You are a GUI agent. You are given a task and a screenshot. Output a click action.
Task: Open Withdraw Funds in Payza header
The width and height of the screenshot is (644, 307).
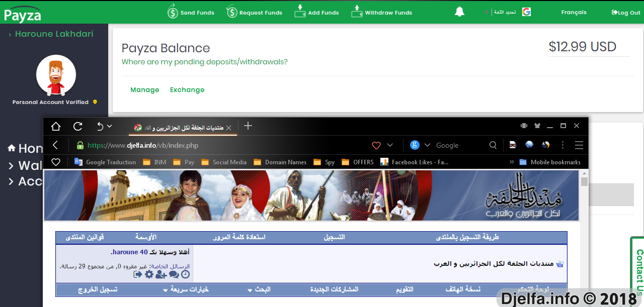pos(381,12)
